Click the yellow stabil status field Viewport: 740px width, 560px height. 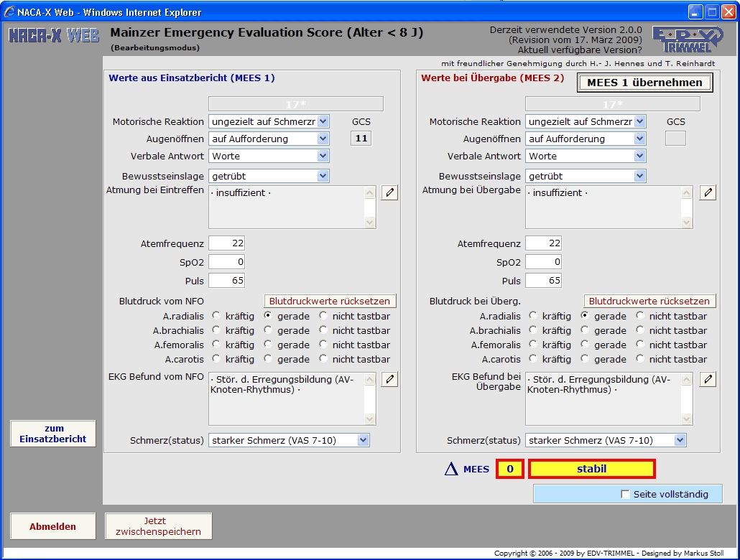tap(592, 469)
